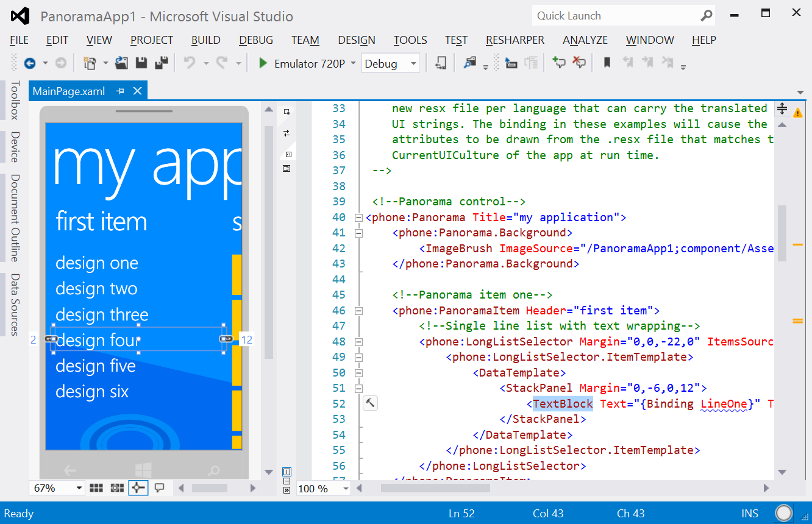Click the Save All multiple floppy icon
812x524 pixels.
point(161,63)
